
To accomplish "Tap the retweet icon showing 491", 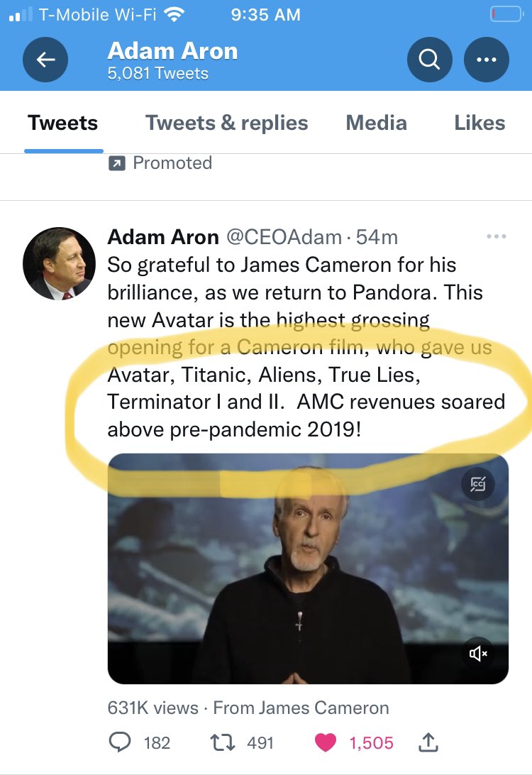I will click(x=223, y=742).
